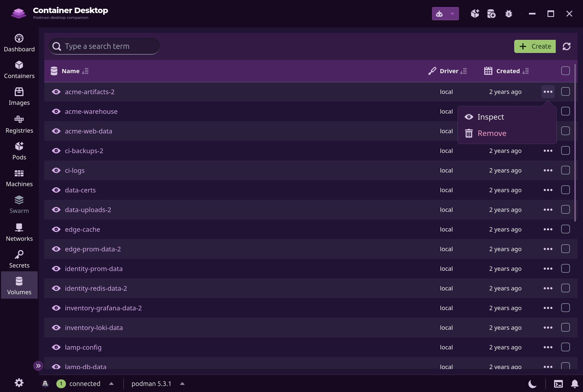Inspect edge-cache via its eye icon
583x392 pixels.
click(56, 229)
